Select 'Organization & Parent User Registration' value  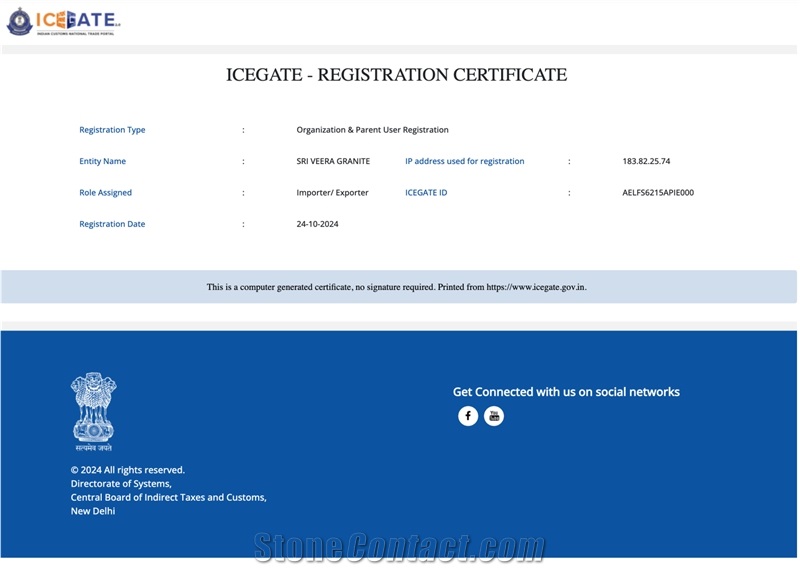[372, 130]
